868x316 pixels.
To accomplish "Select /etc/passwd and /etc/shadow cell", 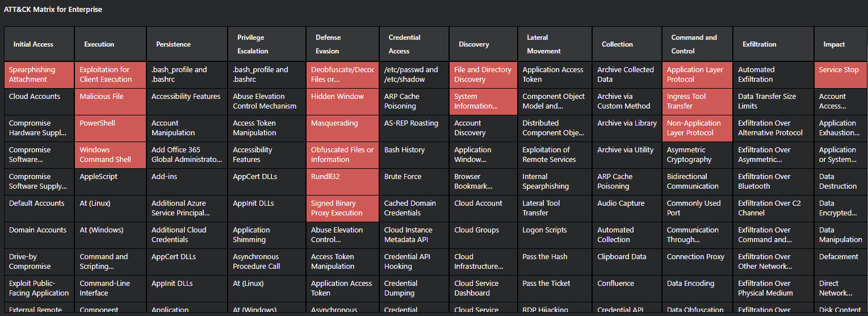I will click(x=414, y=75).
